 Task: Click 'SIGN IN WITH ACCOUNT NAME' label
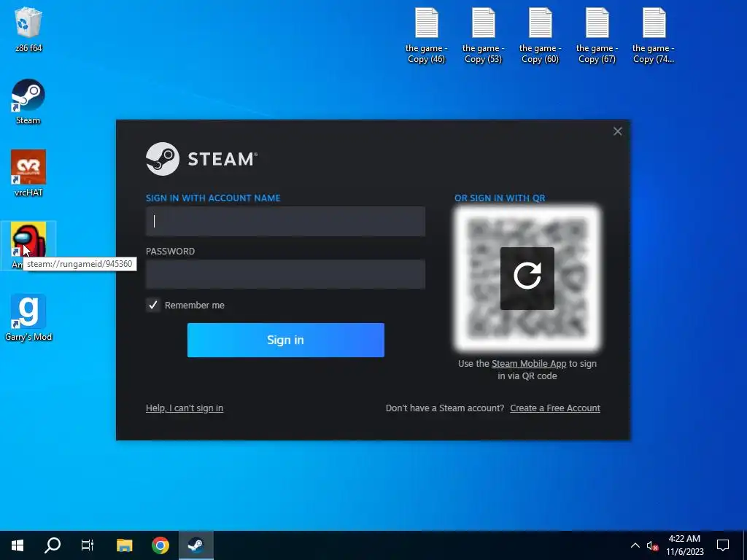pyautogui.click(x=213, y=198)
